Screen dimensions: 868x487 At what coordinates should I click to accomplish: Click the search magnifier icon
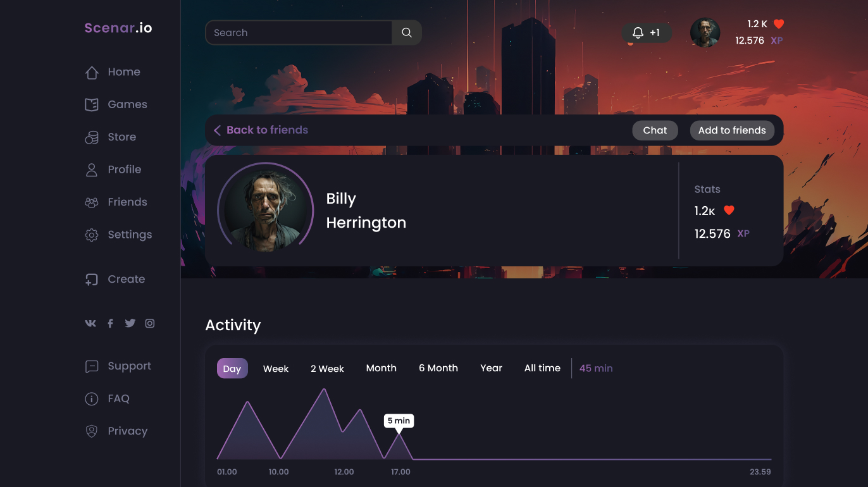click(x=407, y=33)
